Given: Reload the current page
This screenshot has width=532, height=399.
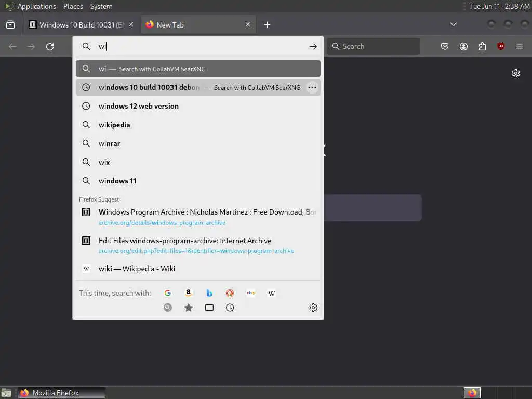Looking at the screenshot, I should tap(50, 46).
